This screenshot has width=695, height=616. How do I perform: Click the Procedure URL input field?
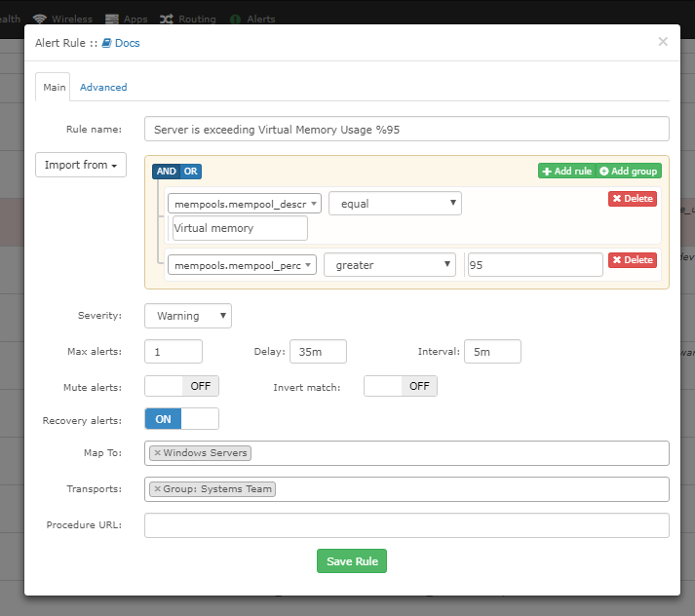(x=406, y=525)
